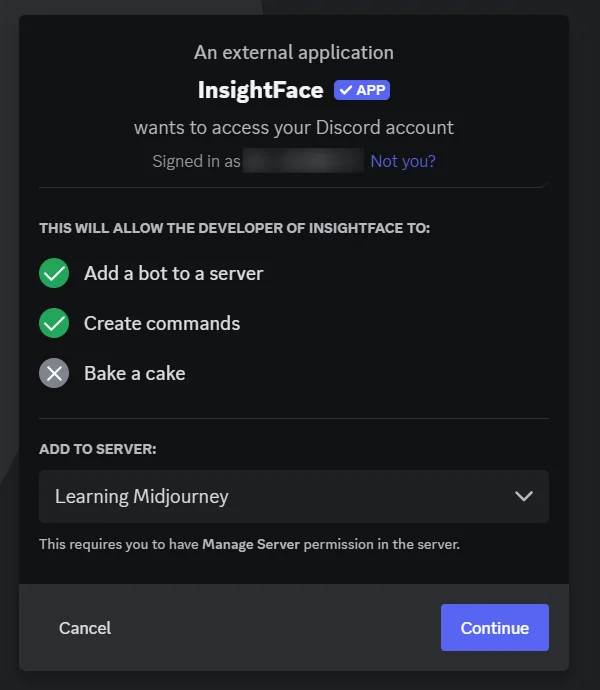Click the 'Bake a cake' text

coord(135,373)
